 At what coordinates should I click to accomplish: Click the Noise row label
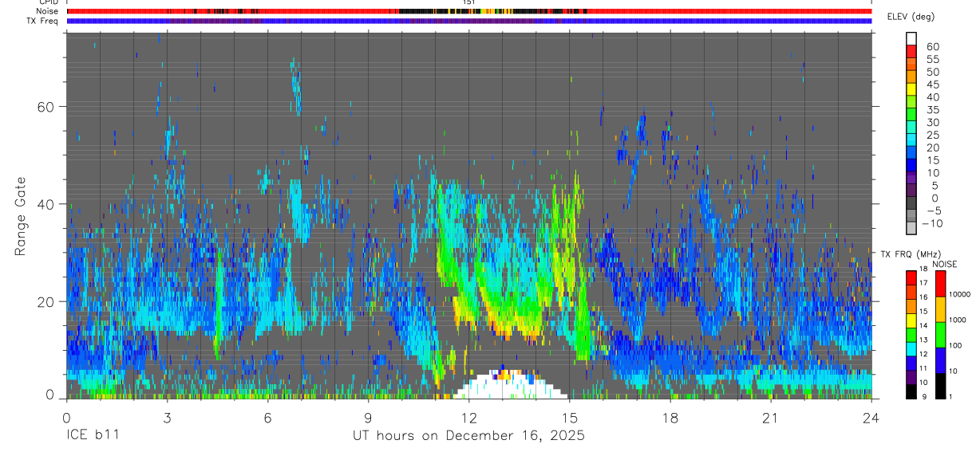(46, 11)
